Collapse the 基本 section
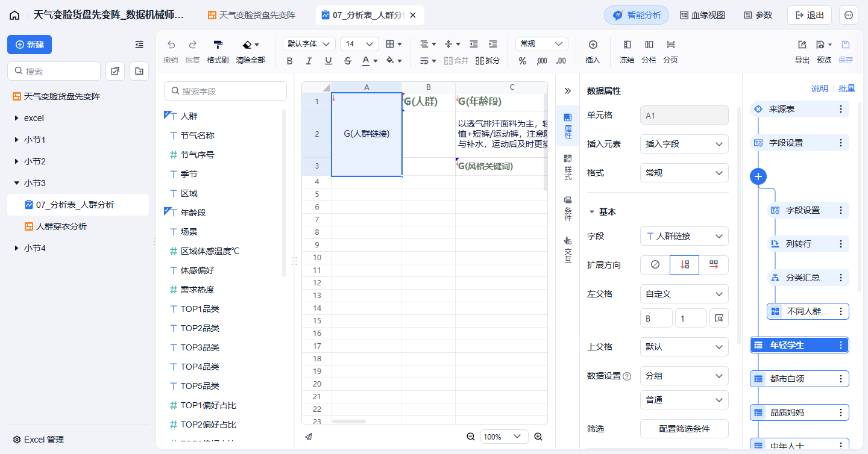Image resolution: width=868 pixels, height=454 pixels. 592,212
